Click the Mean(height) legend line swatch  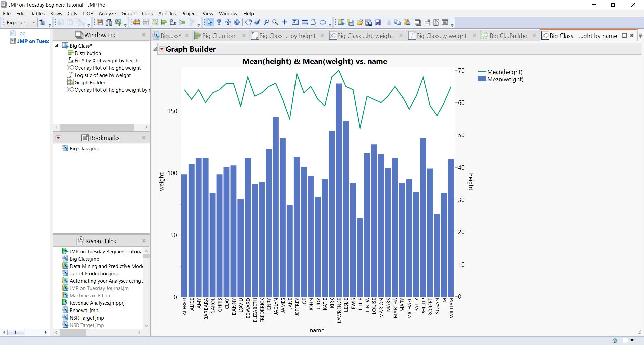click(482, 72)
